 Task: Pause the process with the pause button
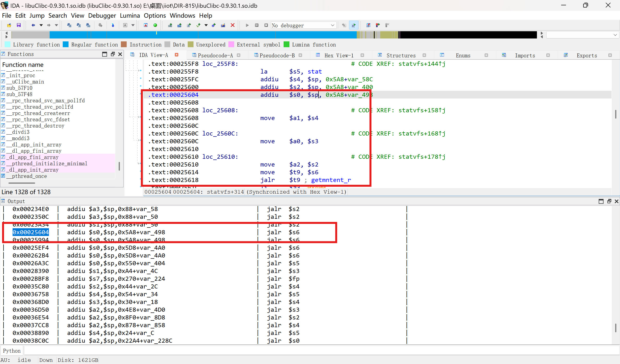coord(257,25)
